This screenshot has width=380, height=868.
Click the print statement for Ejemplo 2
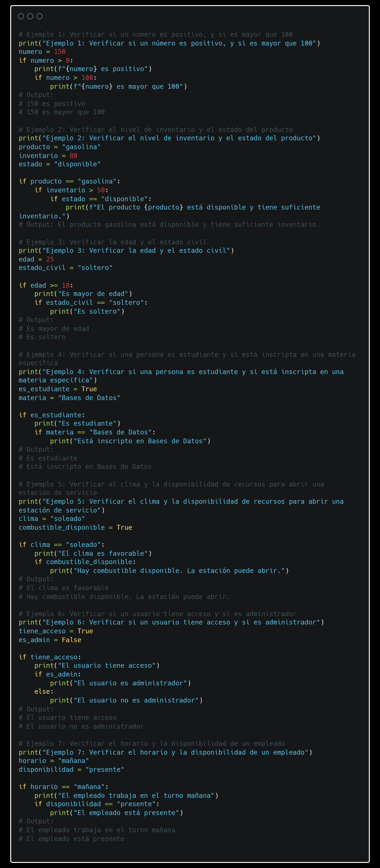(170, 138)
